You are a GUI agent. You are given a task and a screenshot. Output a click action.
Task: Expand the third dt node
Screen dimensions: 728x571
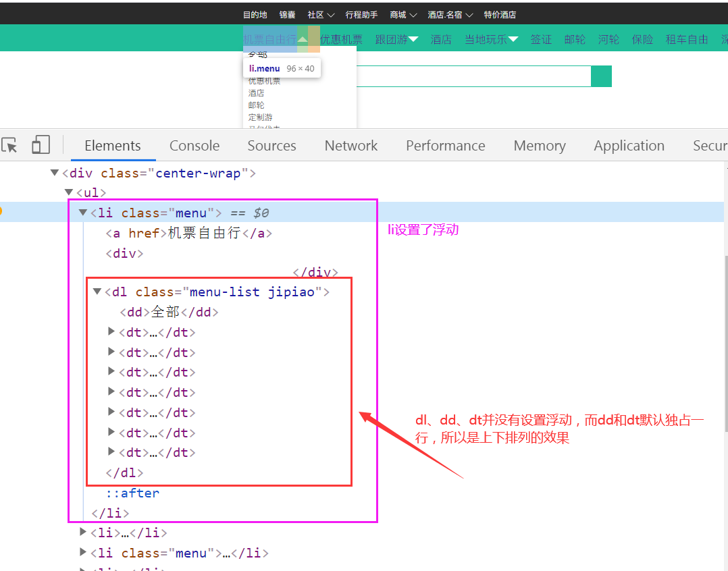pyautogui.click(x=111, y=371)
